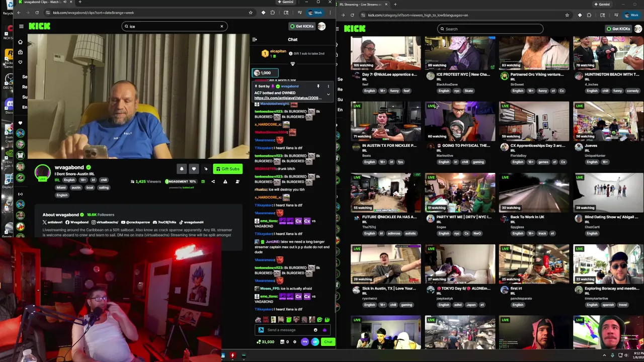Viewport: 644px width, 362px height.
Task: Focus the right Kick Search field
Action: tap(491, 29)
